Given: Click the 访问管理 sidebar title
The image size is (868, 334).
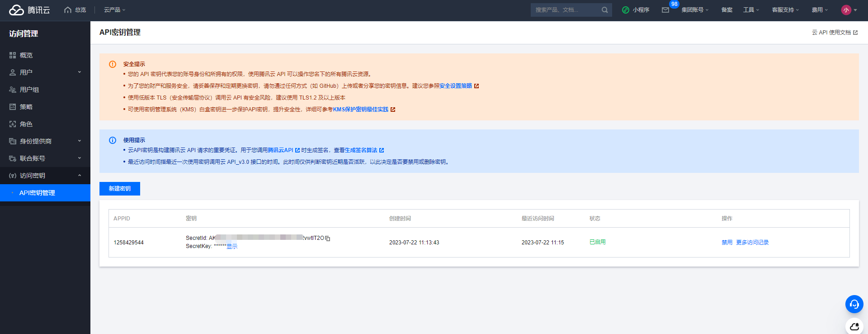Looking at the screenshot, I should pos(24,33).
